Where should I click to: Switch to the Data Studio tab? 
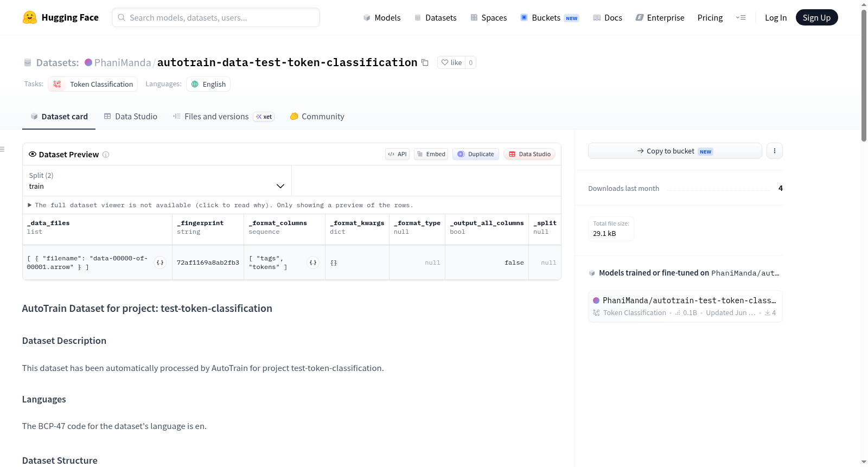(x=130, y=116)
